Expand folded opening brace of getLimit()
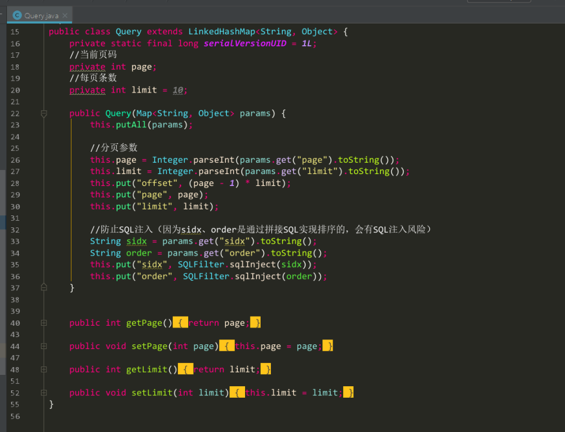565x432 pixels. [186, 369]
